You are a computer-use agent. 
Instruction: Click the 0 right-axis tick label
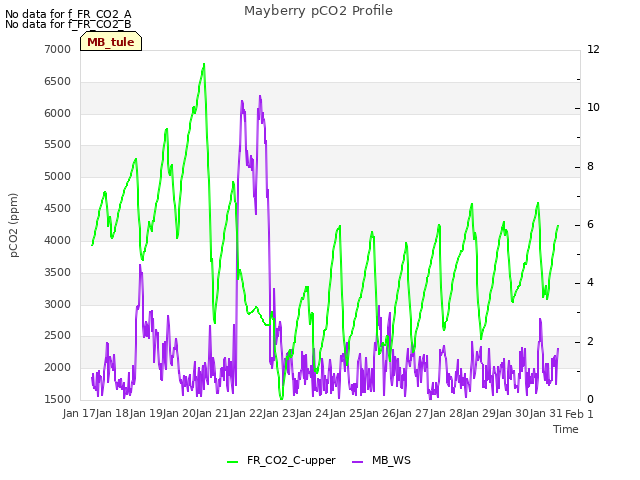click(x=590, y=399)
